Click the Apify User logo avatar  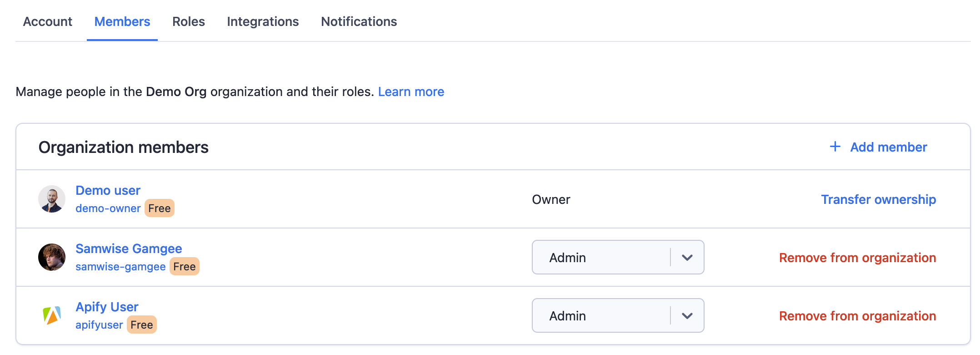(x=52, y=315)
